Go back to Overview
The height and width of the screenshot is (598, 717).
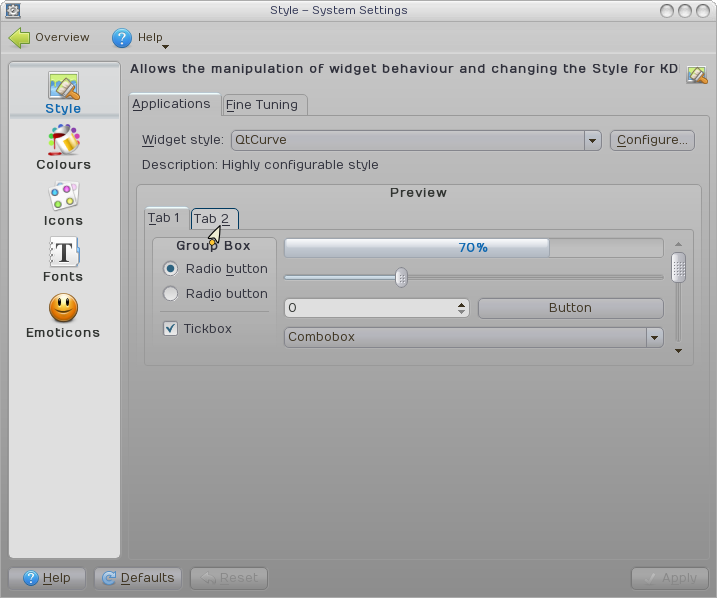(49, 37)
